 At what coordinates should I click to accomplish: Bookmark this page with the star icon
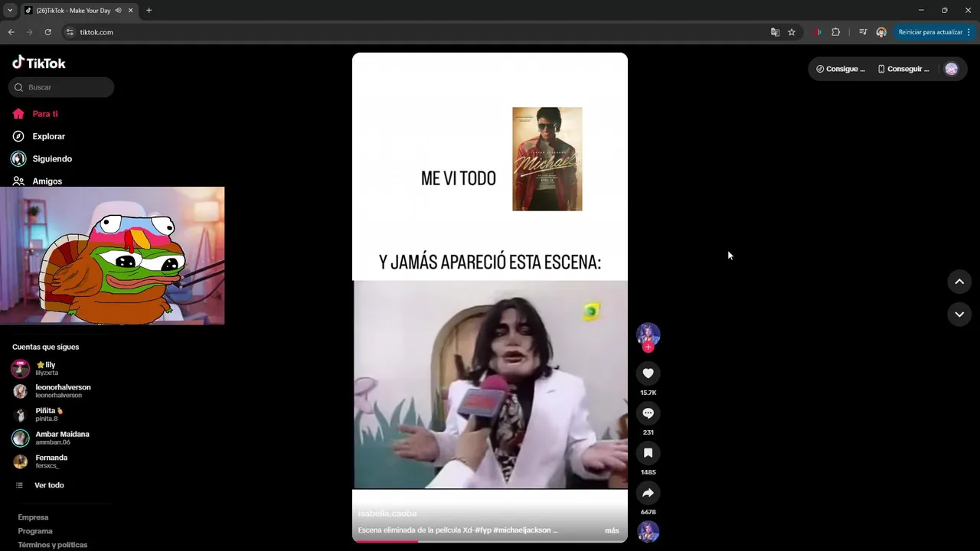[792, 32]
